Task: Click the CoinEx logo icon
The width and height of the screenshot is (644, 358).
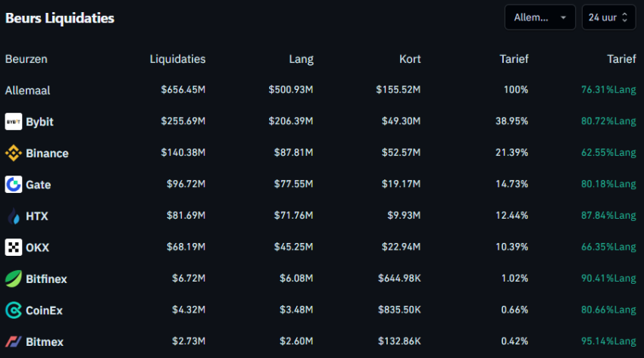Action: (14, 310)
